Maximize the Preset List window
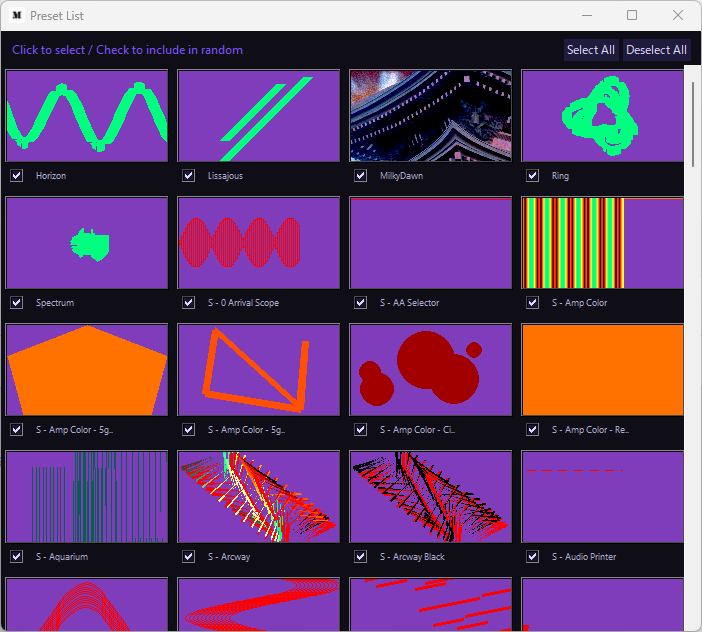Image resolution: width=702 pixels, height=632 pixels. (632, 15)
